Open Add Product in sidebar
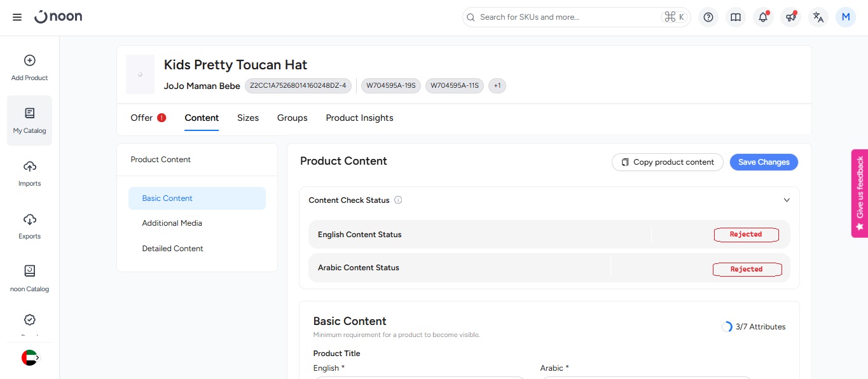This screenshot has width=868, height=379. click(x=29, y=67)
